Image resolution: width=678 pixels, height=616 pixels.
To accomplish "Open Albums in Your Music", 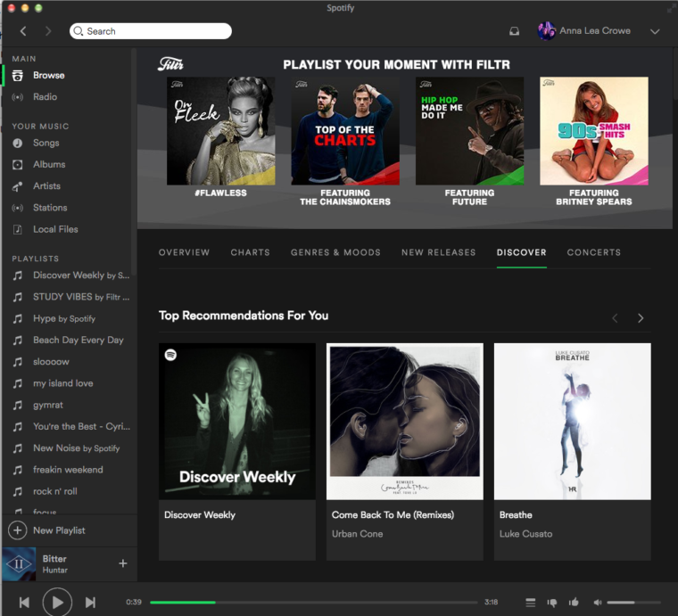I will click(x=49, y=164).
